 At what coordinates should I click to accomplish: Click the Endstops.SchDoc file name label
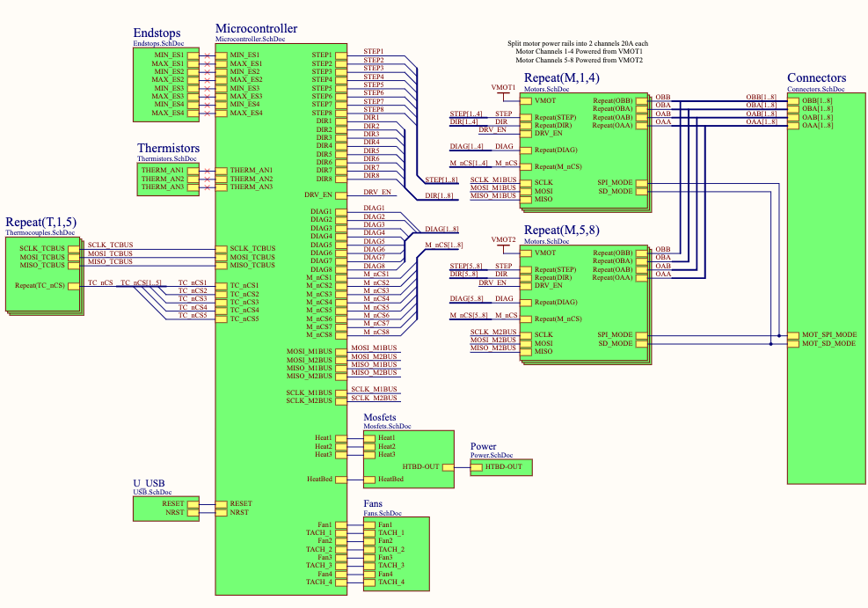(x=158, y=43)
